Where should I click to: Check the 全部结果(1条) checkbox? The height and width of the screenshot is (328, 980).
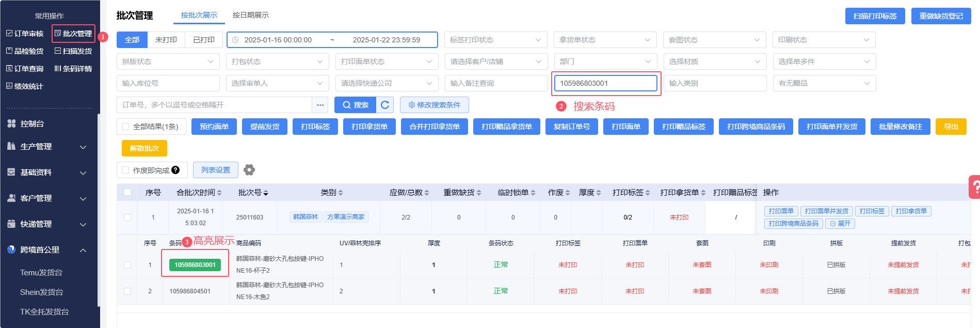click(125, 127)
